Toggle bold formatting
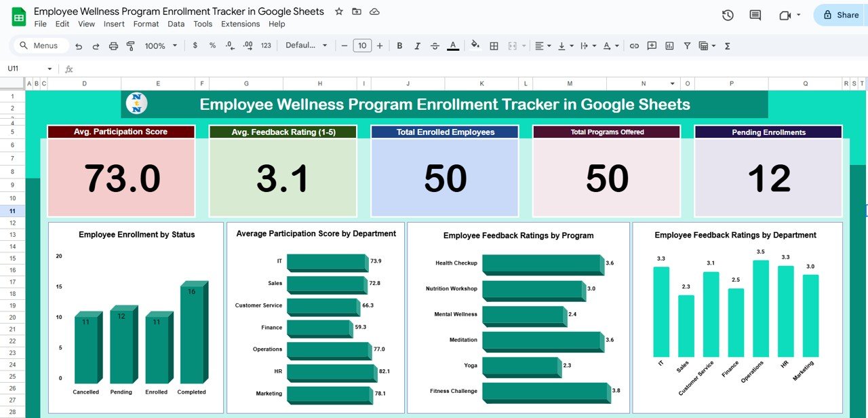868x418 pixels. point(399,45)
